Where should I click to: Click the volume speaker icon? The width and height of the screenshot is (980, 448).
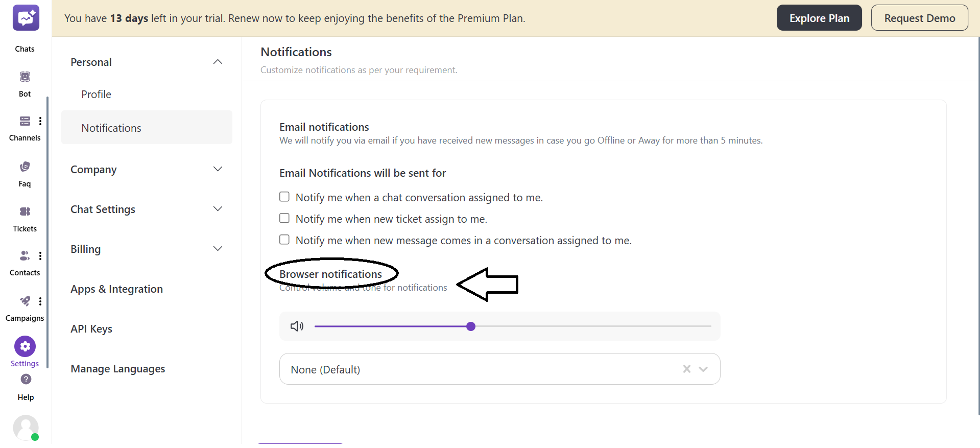point(297,326)
